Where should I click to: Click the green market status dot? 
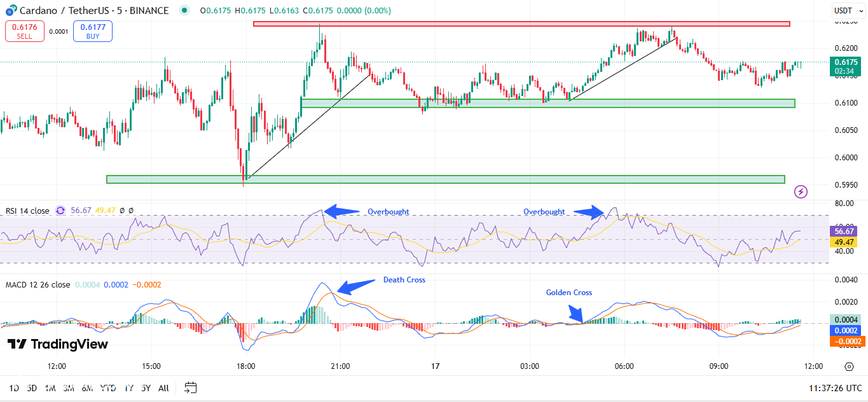click(184, 11)
